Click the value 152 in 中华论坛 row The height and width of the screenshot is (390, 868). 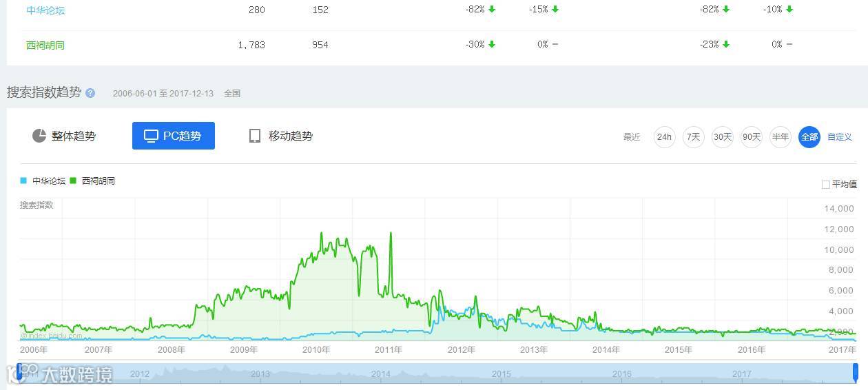tap(320, 10)
